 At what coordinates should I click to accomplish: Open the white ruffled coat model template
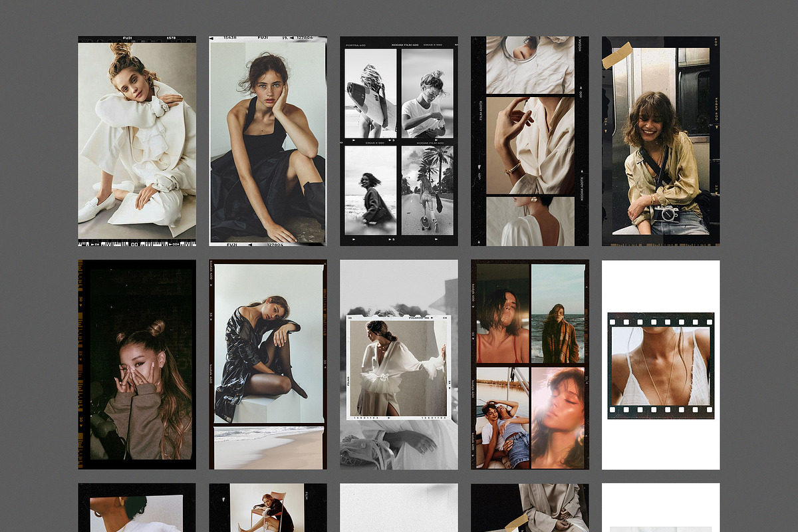[137, 141]
